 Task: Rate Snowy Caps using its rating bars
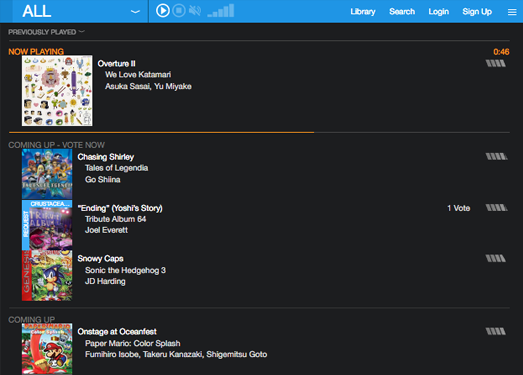coord(496,258)
